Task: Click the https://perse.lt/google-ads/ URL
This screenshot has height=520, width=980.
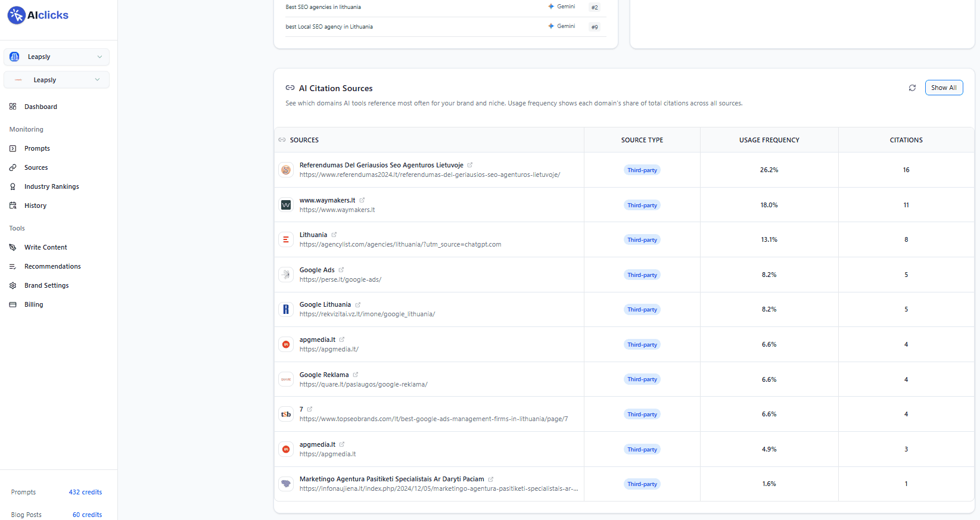Action: [x=340, y=279]
